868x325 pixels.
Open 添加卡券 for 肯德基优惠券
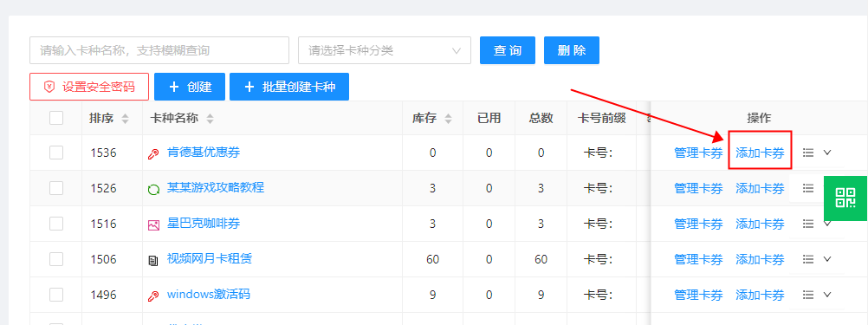click(760, 153)
